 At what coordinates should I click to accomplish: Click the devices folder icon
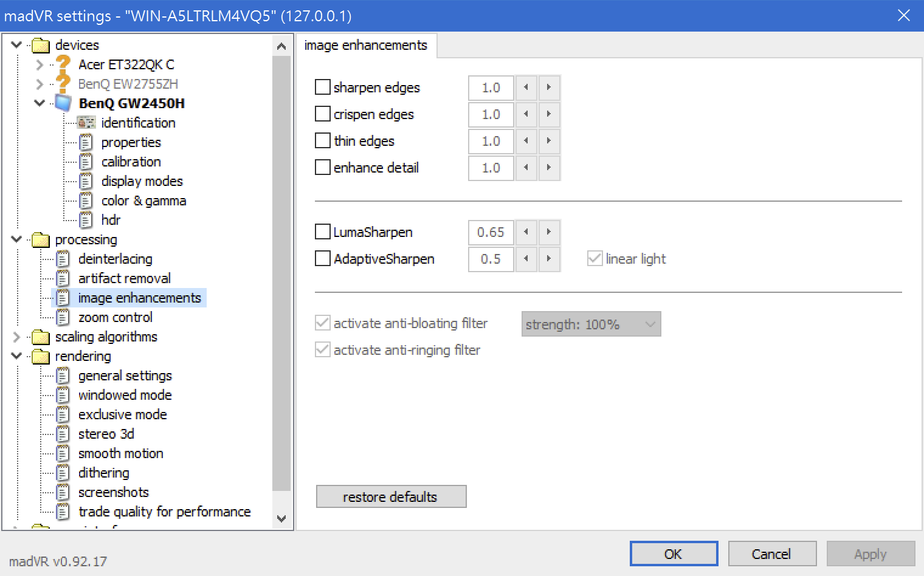point(40,45)
